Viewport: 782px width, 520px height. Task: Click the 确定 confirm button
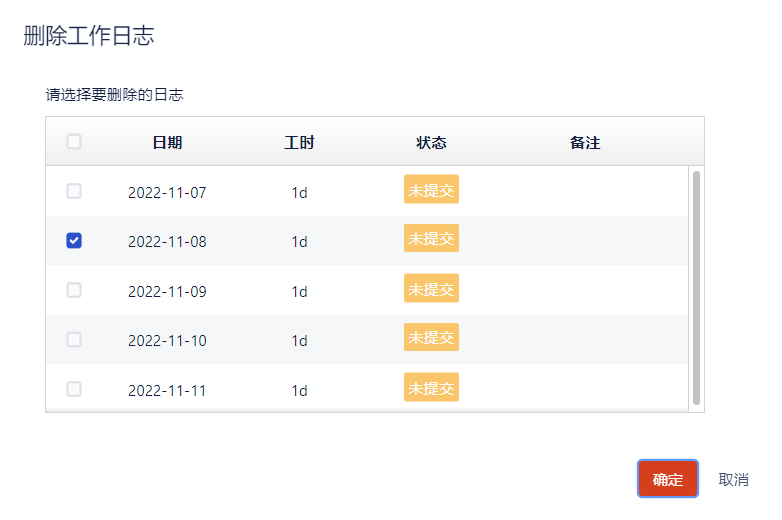[667, 479]
